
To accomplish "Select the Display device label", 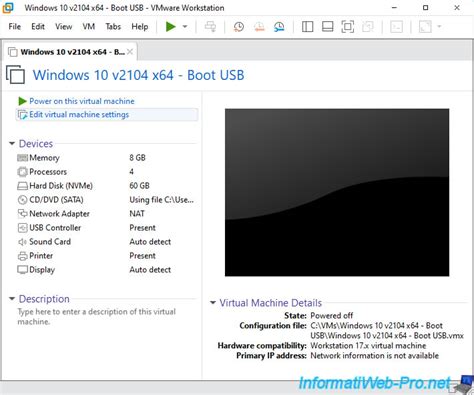I will pyautogui.click(x=42, y=270).
